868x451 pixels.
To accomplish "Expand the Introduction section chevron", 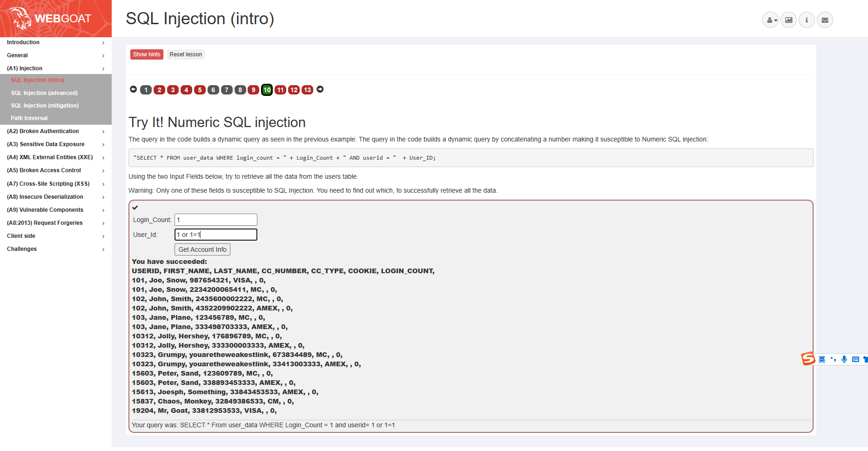I will click(x=103, y=43).
